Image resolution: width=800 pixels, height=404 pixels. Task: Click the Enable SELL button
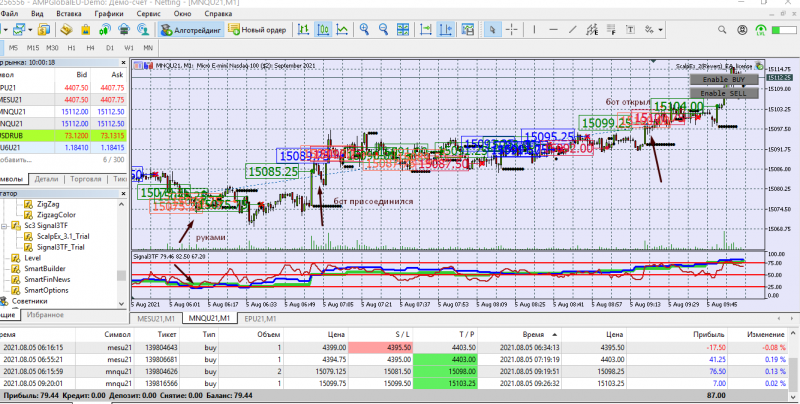[722, 93]
